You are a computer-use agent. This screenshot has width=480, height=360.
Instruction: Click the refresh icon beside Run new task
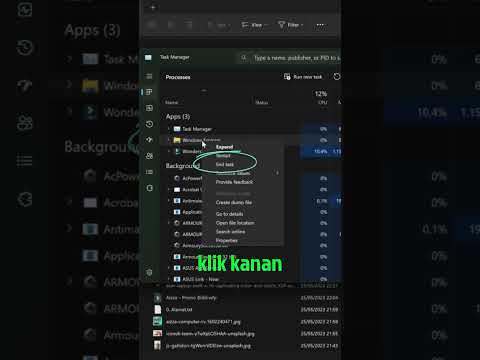(337, 77)
